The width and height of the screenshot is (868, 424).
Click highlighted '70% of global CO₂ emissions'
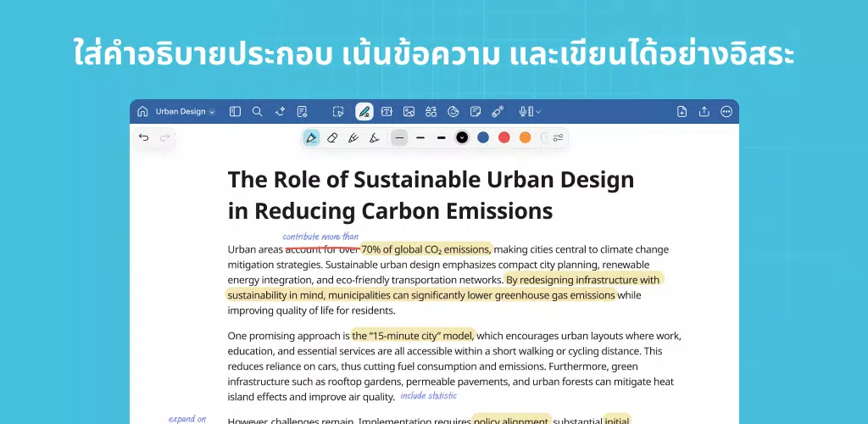(x=426, y=249)
